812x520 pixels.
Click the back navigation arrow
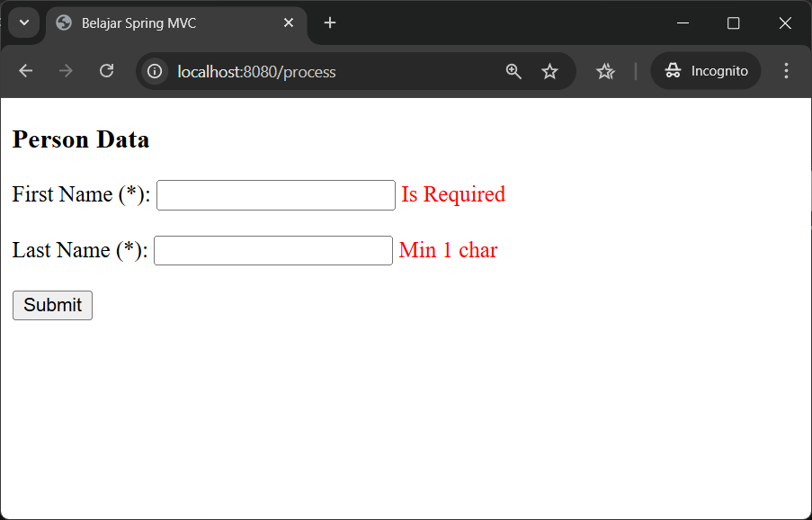tap(25, 70)
